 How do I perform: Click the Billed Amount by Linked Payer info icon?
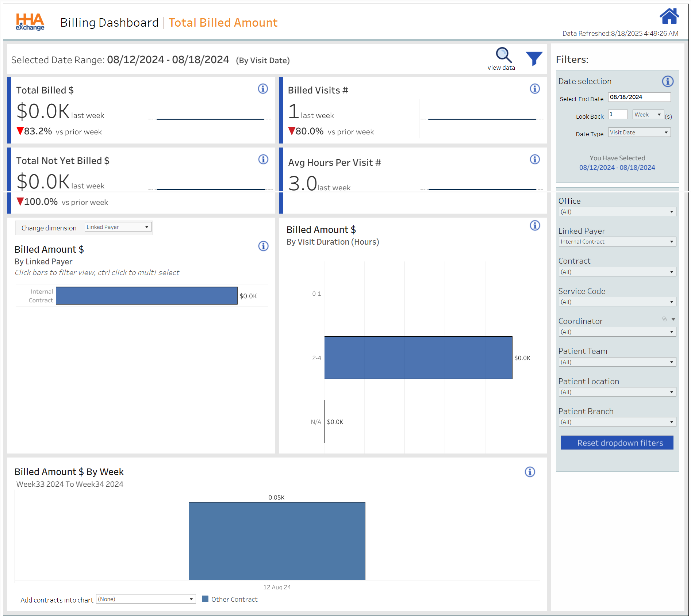pyautogui.click(x=263, y=246)
